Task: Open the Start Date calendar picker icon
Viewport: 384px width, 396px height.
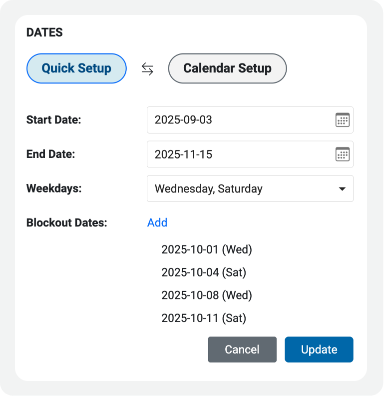Action: point(342,120)
